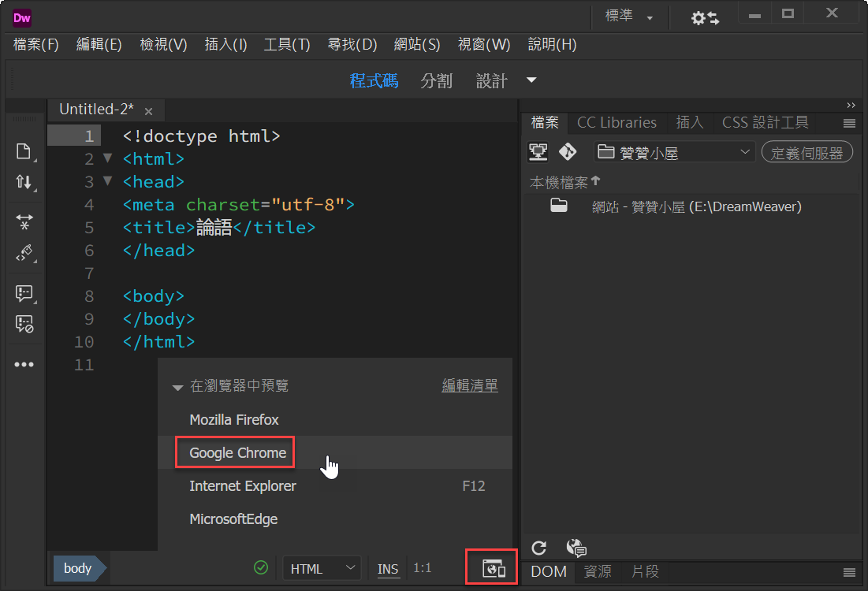This screenshot has height=591, width=868.
Task: Click the 定義伺服器 button
Action: (807, 152)
